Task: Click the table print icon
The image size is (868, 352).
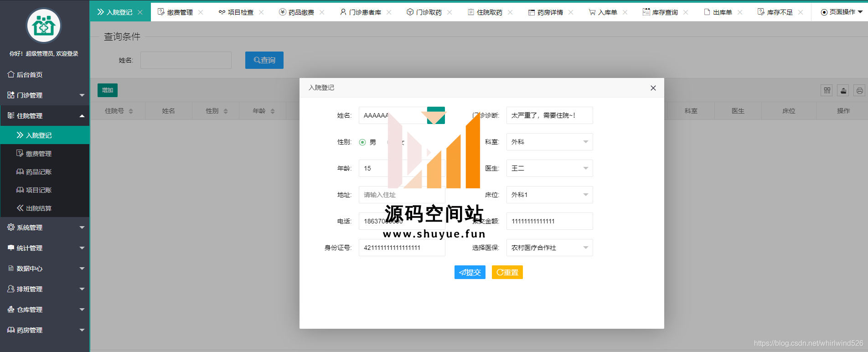Action: point(859,90)
